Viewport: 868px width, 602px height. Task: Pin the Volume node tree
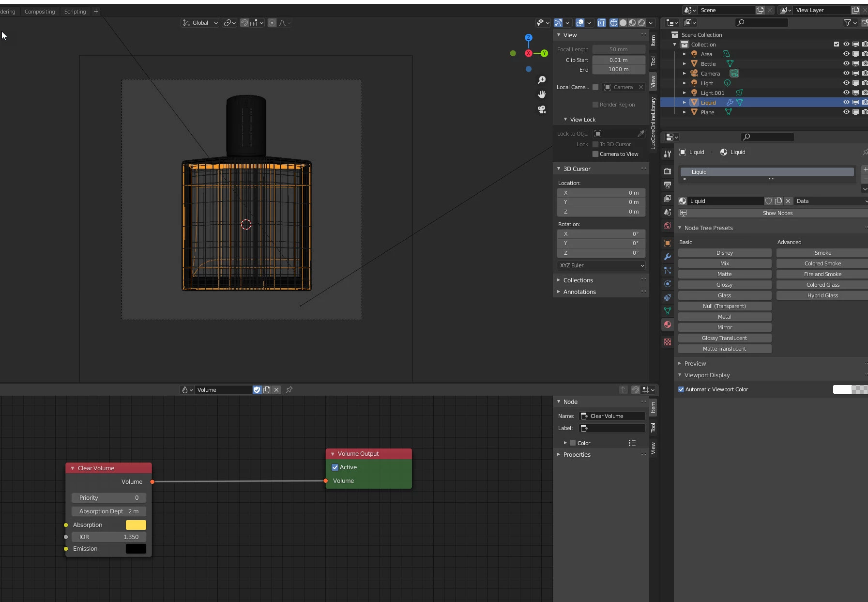point(289,390)
